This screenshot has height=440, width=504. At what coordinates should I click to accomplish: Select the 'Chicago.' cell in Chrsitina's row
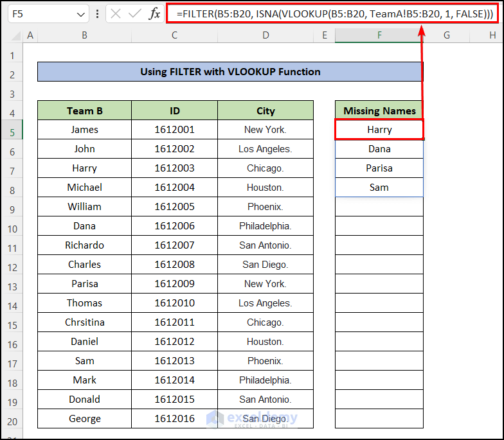[265, 322]
